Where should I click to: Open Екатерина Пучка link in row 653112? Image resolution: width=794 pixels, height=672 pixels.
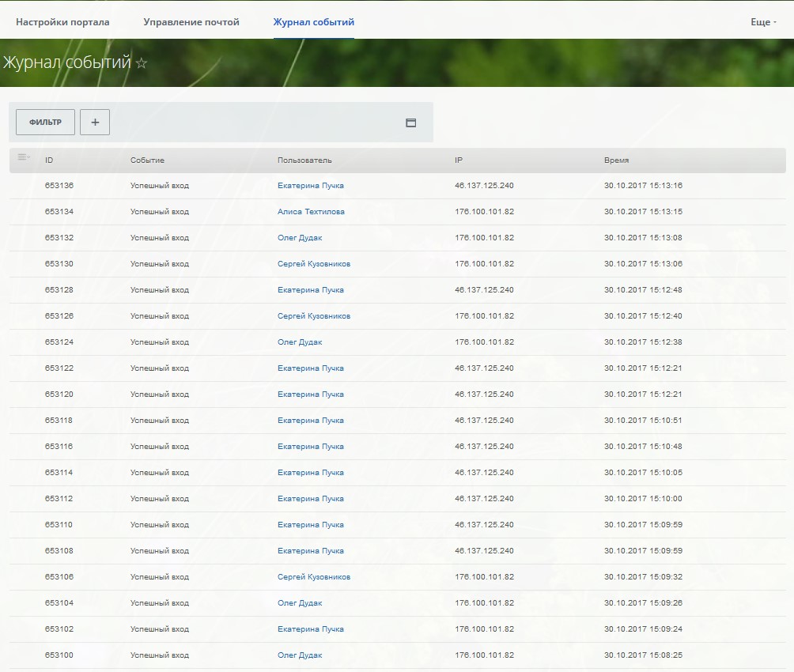311,498
